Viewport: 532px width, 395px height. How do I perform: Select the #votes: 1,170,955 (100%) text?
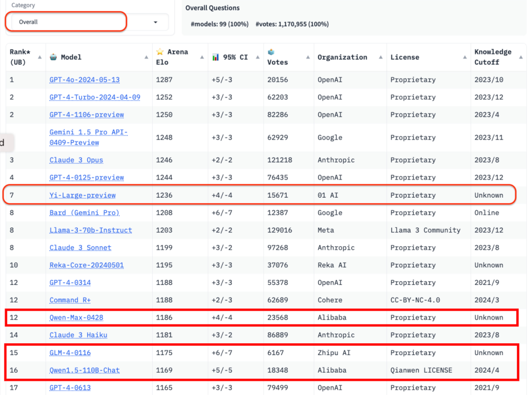pyautogui.click(x=292, y=24)
